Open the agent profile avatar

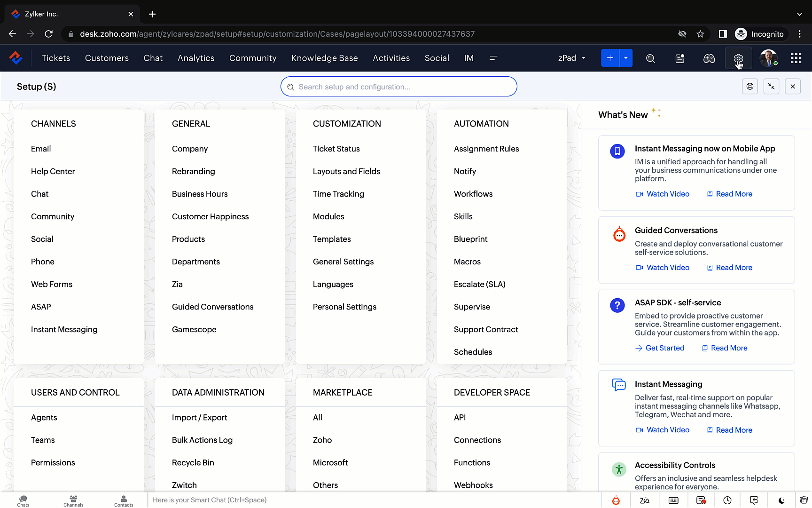click(769, 58)
